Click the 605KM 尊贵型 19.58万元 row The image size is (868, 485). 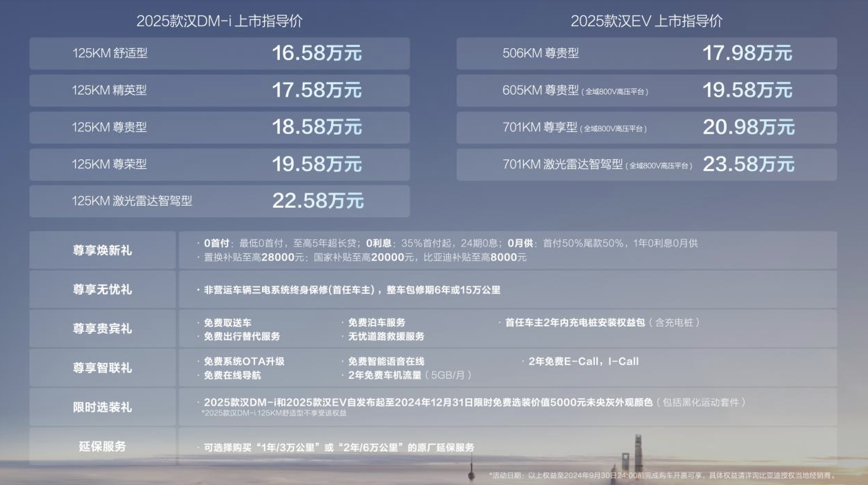tap(646, 90)
